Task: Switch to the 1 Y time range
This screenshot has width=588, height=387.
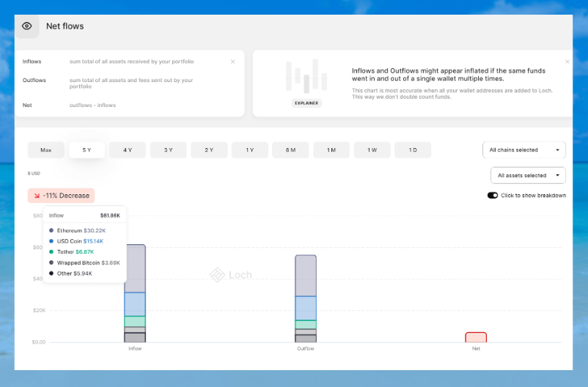Action: click(250, 150)
